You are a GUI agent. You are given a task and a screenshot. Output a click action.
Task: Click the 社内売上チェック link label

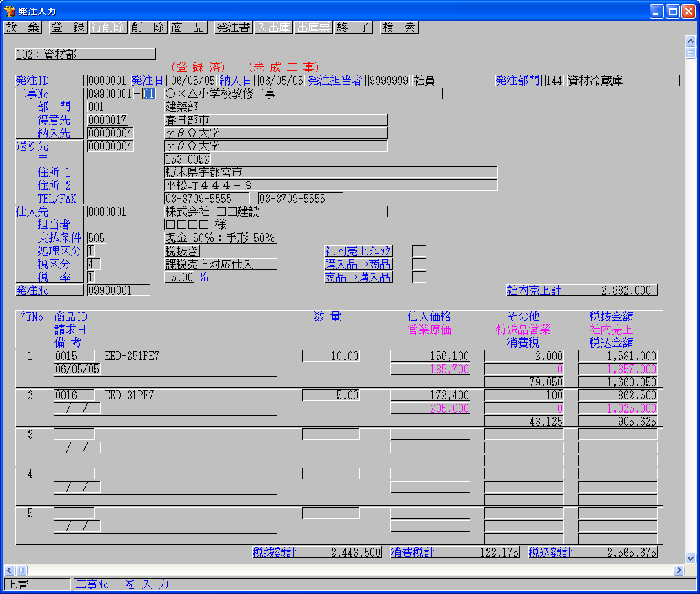point(359,251)
